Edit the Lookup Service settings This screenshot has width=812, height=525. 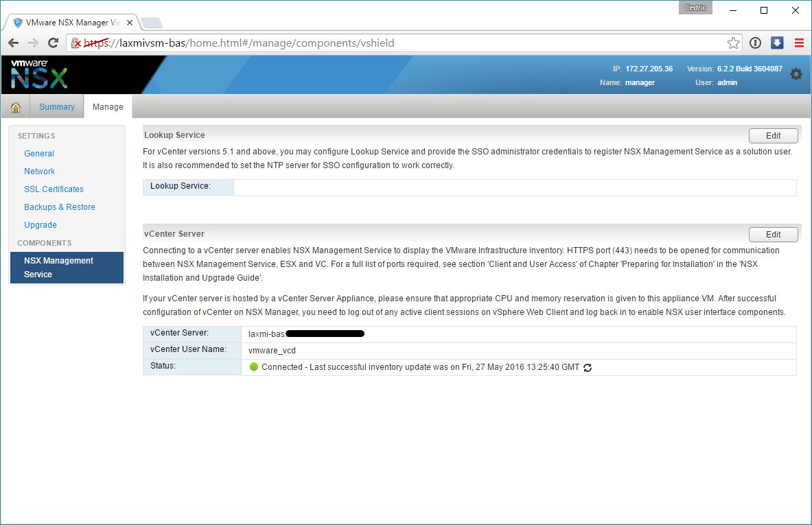pos(773,136)
